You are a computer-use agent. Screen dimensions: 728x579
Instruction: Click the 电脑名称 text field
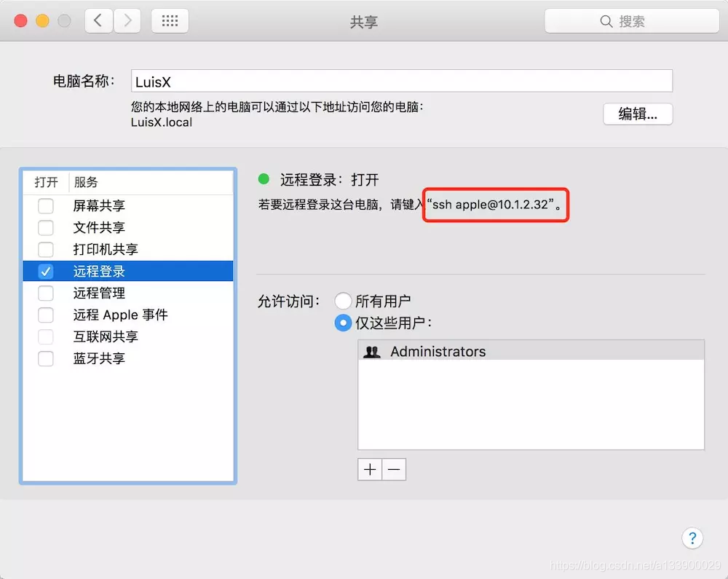point(402,82)
